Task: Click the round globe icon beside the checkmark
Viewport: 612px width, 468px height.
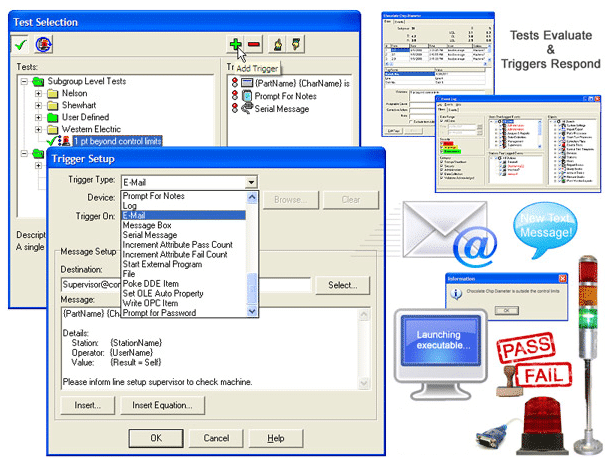Action: click(x=44, y=45)
